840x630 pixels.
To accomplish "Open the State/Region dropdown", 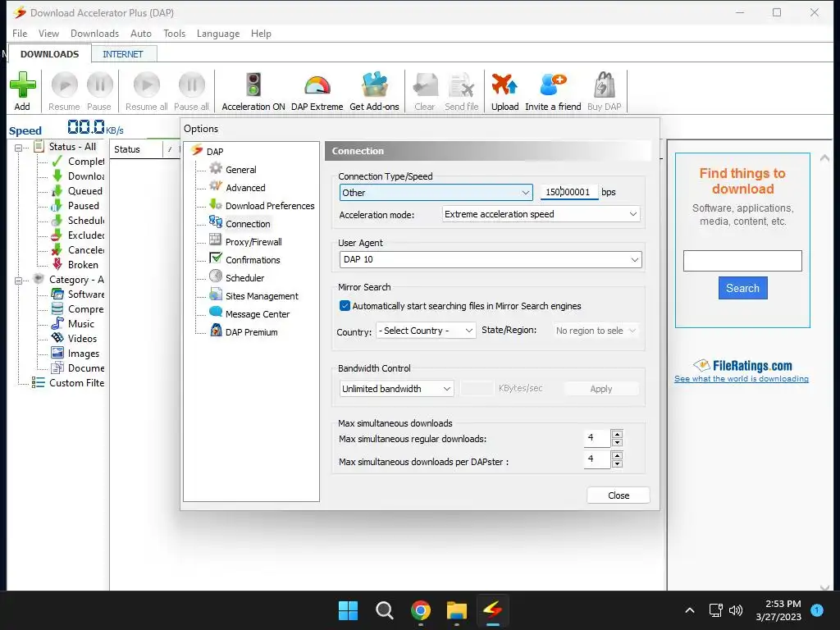I will click(x=596, y=331).
